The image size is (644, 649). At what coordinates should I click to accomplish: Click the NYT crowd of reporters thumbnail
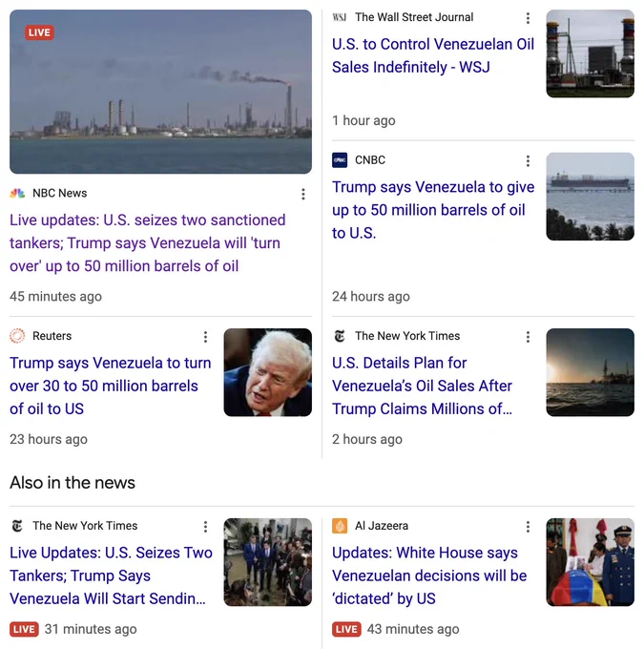click(268, 562)
